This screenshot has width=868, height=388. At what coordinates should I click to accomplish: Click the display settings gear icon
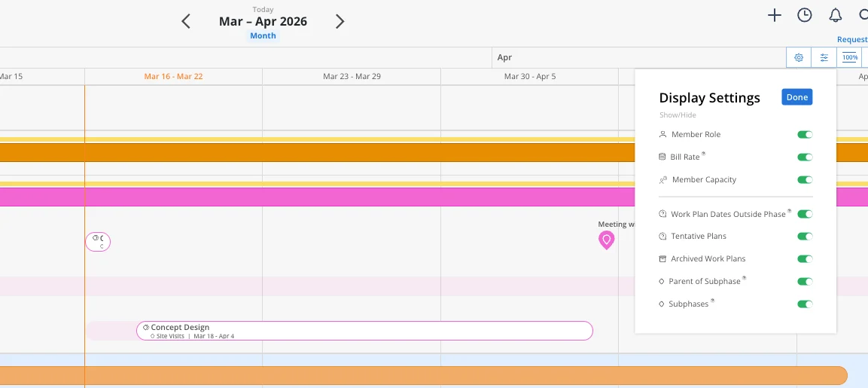[799, 58]
